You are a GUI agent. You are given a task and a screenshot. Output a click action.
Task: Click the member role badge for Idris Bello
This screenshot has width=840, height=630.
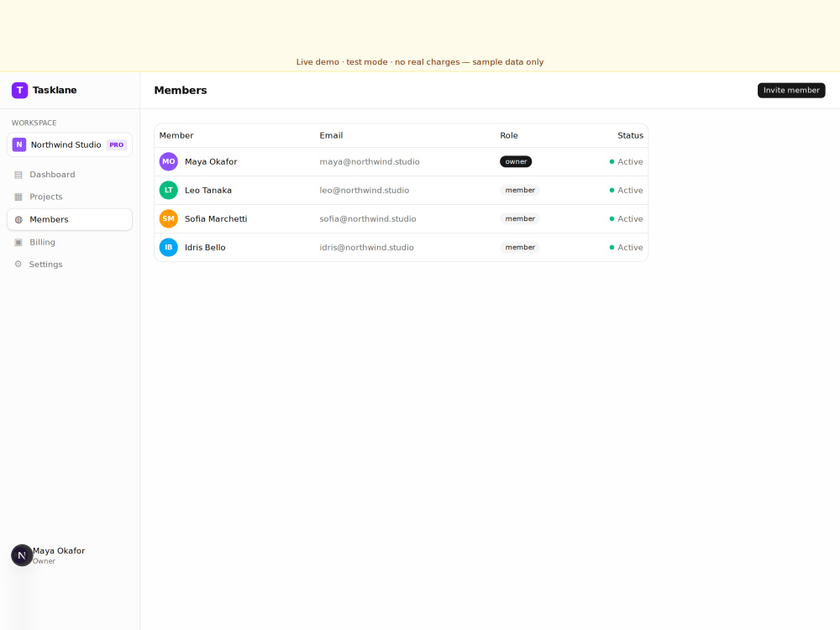[520, 248]
